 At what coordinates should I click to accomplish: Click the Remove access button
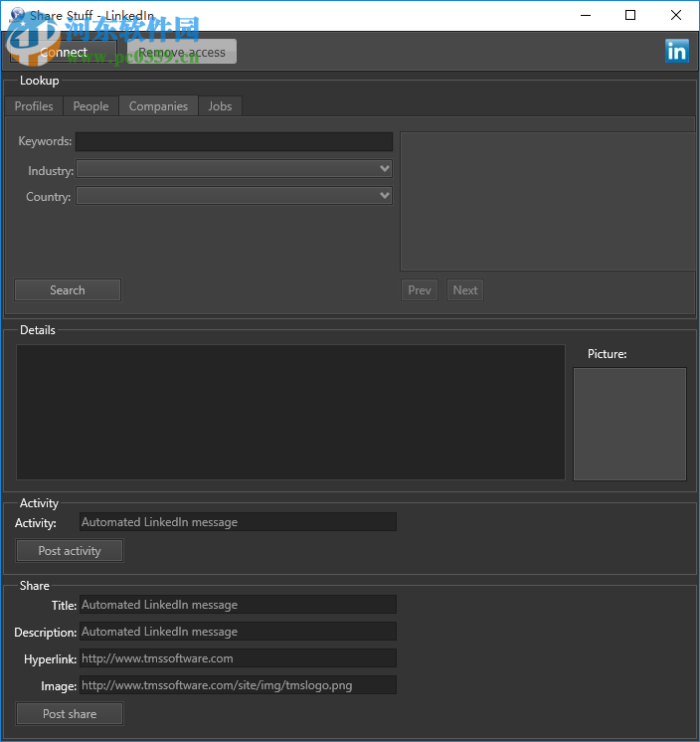coord(182,52)
